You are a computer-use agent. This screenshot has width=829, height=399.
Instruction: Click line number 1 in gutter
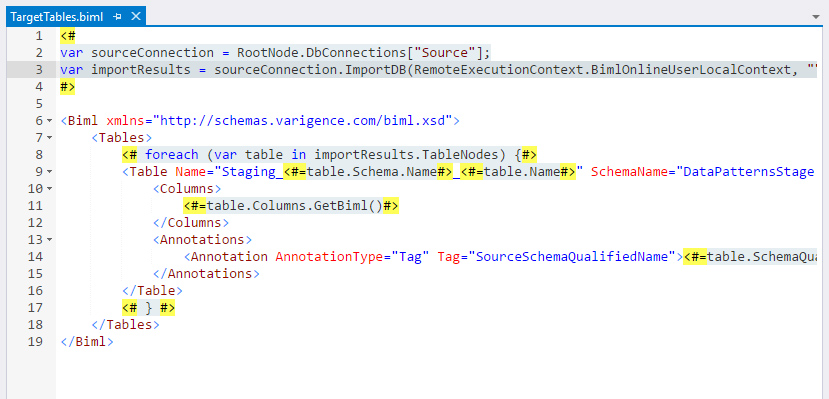click(38, 36)
